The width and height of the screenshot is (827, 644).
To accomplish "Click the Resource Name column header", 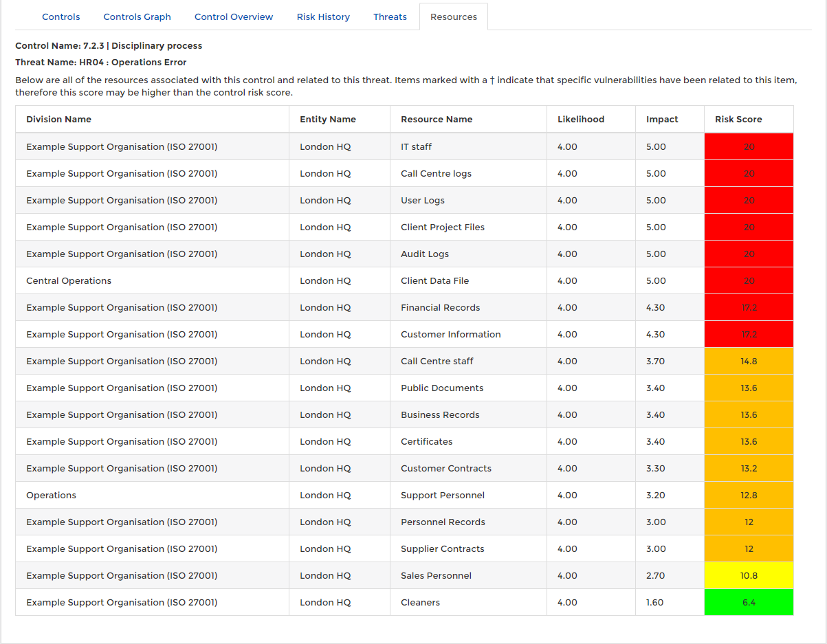I will [437, 120].
